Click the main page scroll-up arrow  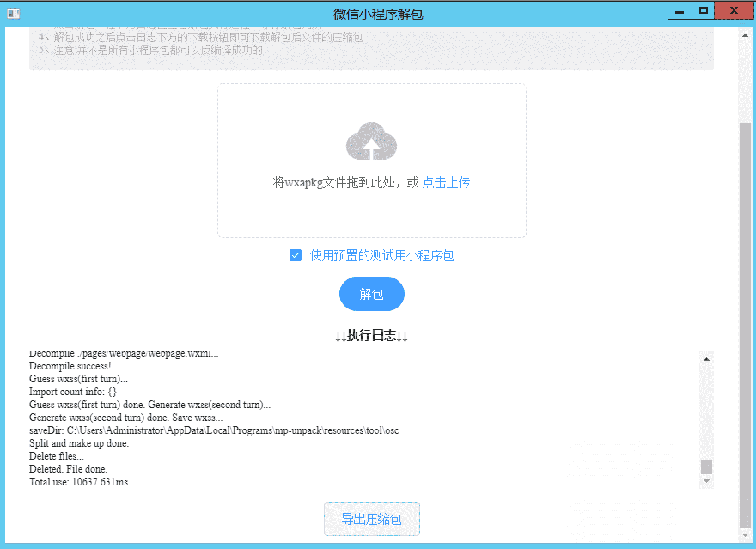(x=745, y=35)
